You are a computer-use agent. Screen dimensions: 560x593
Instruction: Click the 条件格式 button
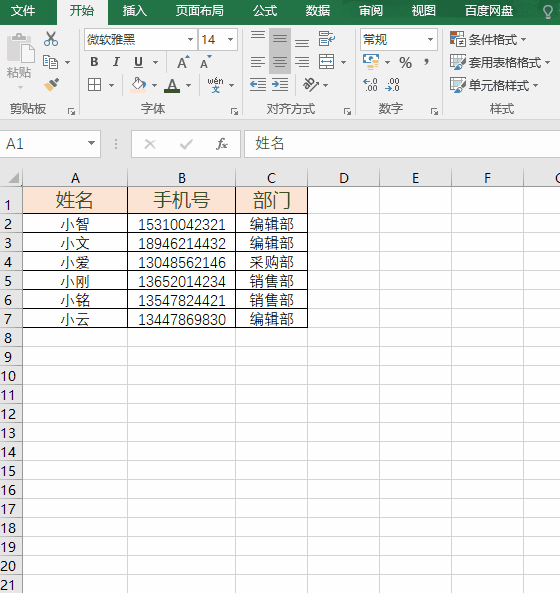tap(488, 39)
